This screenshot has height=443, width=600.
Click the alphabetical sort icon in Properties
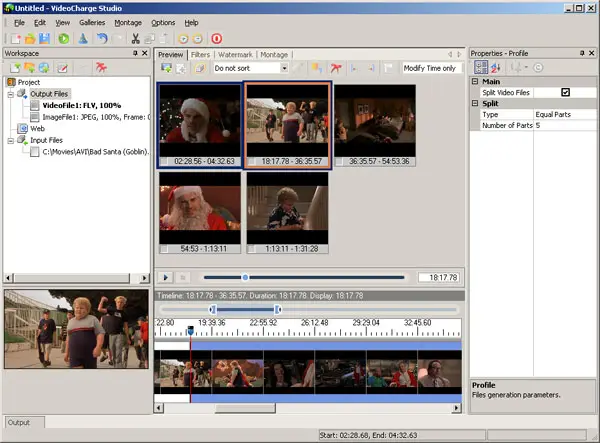coord(496,68)
